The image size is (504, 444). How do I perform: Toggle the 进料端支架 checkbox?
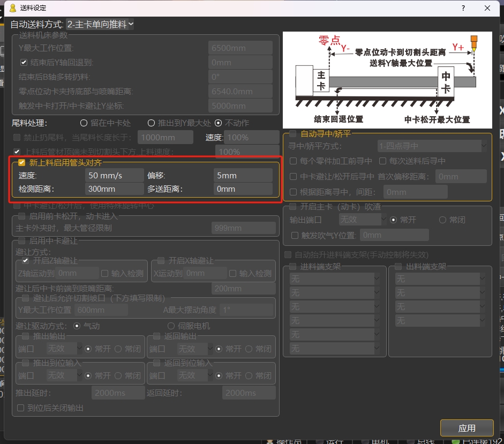tap(293, 266)
